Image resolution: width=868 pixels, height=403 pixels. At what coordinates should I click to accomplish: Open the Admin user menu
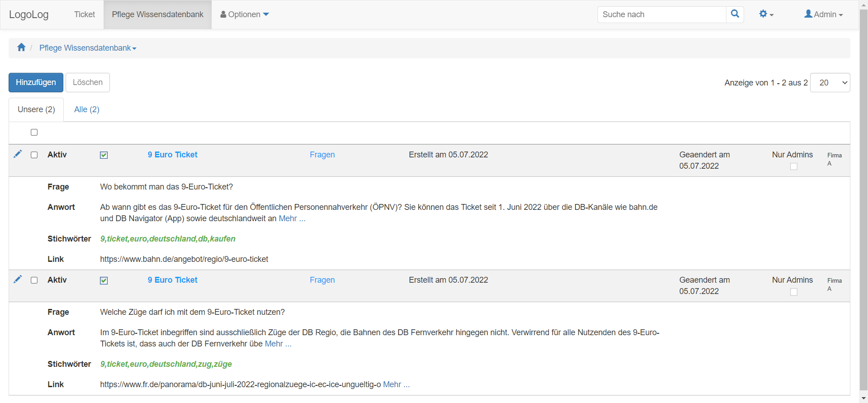(x=823, y=14)
